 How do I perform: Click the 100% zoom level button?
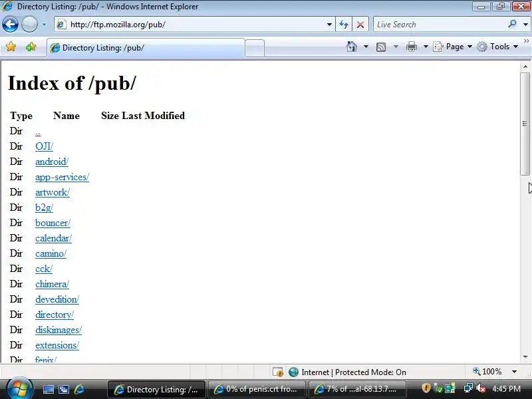coord(487,372)
